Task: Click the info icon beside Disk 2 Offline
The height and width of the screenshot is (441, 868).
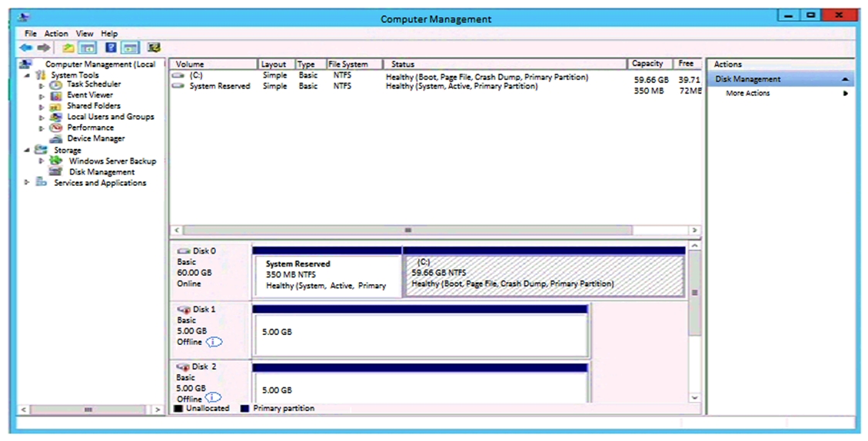Action: point(214,398)
